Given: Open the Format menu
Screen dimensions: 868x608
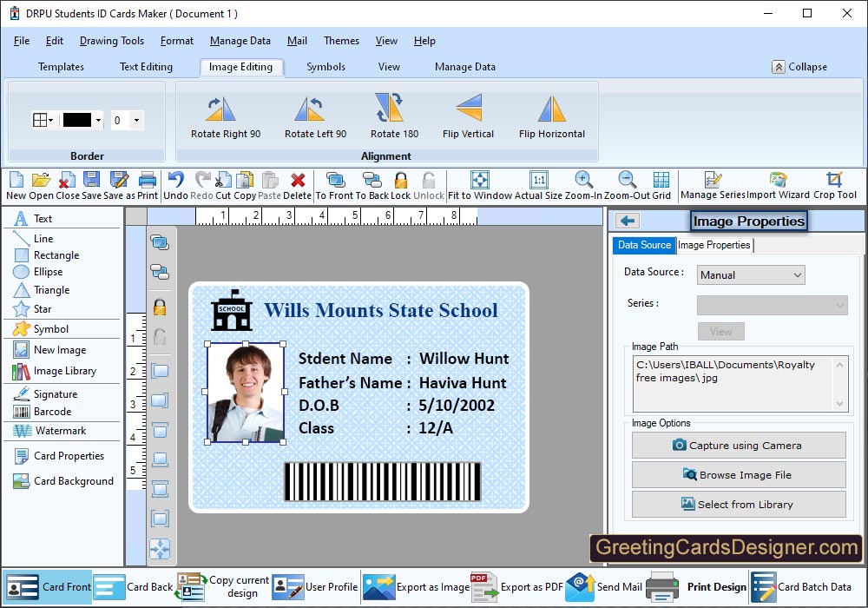Looking at the screenshot, I should 177,41.
